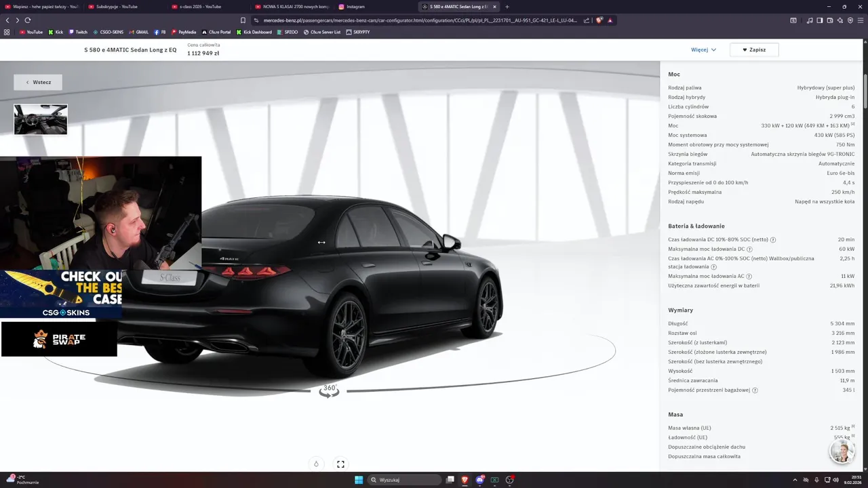Open the Windows Start menu

[x=358, y=480]
